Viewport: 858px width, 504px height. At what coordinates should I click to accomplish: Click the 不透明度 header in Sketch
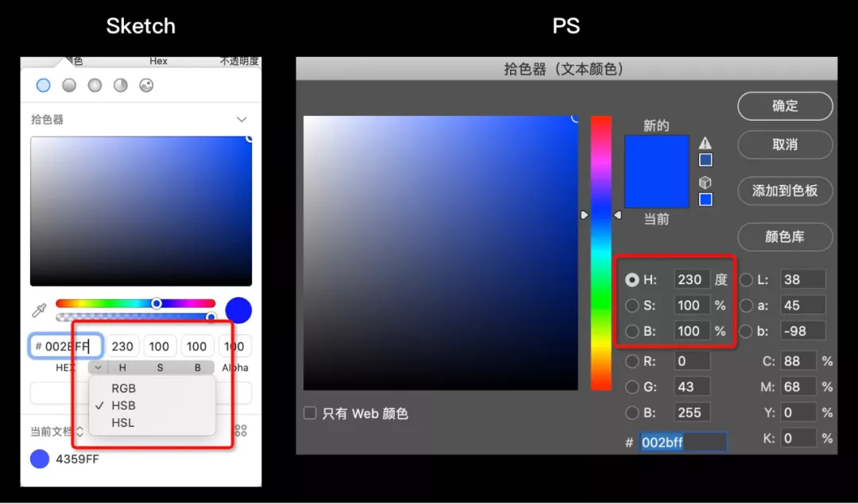[239, 61]
